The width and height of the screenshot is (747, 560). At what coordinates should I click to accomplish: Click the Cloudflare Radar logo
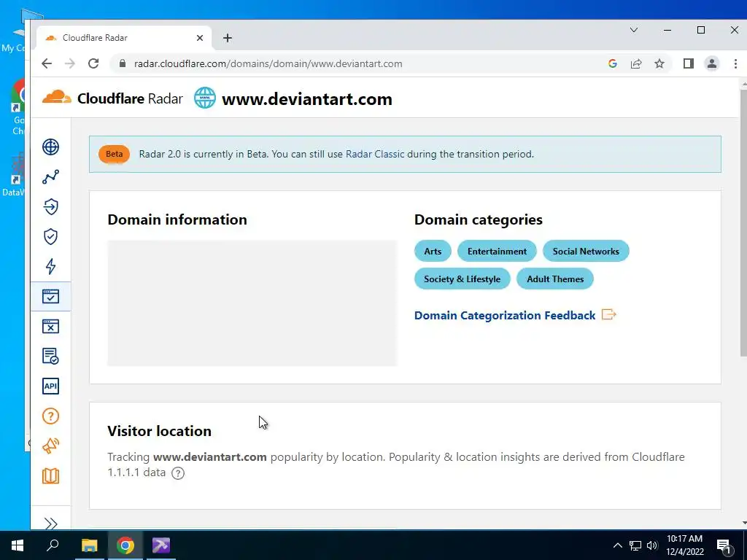click(112, 98)
